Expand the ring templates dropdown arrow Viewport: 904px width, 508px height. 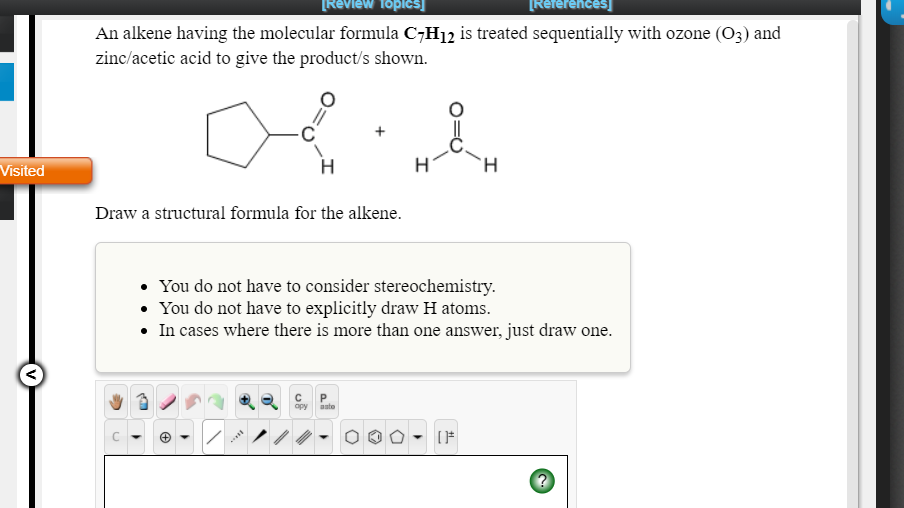(x=419, y=437)
